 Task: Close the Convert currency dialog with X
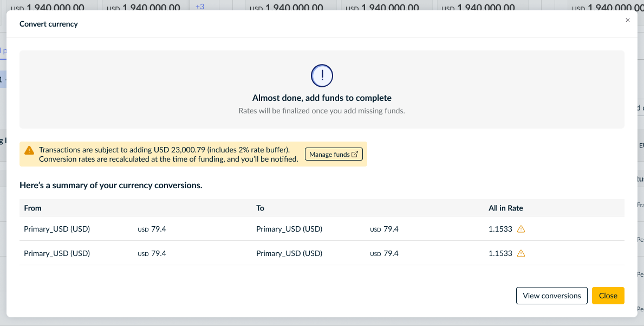click(x=627, y=20)
